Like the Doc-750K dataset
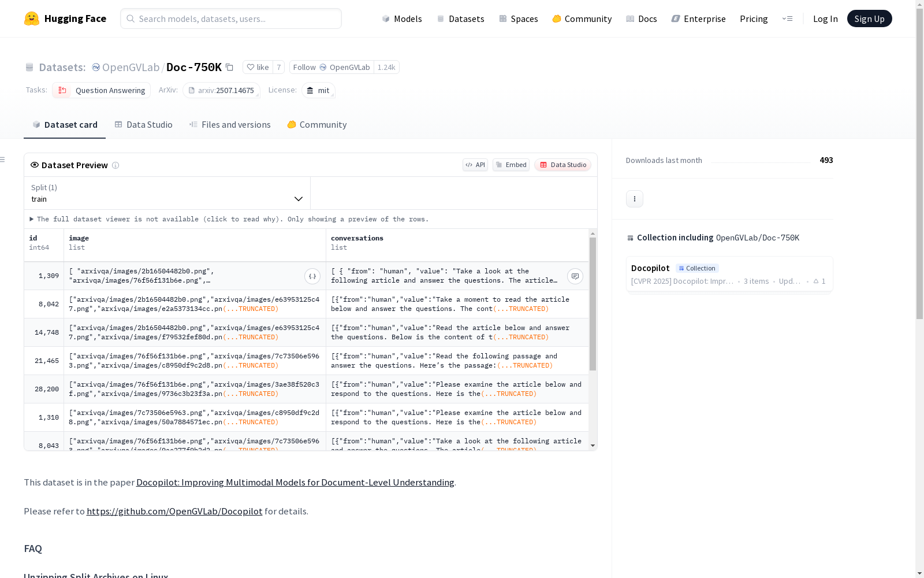924x578 pixels. [x=258, y=67]
